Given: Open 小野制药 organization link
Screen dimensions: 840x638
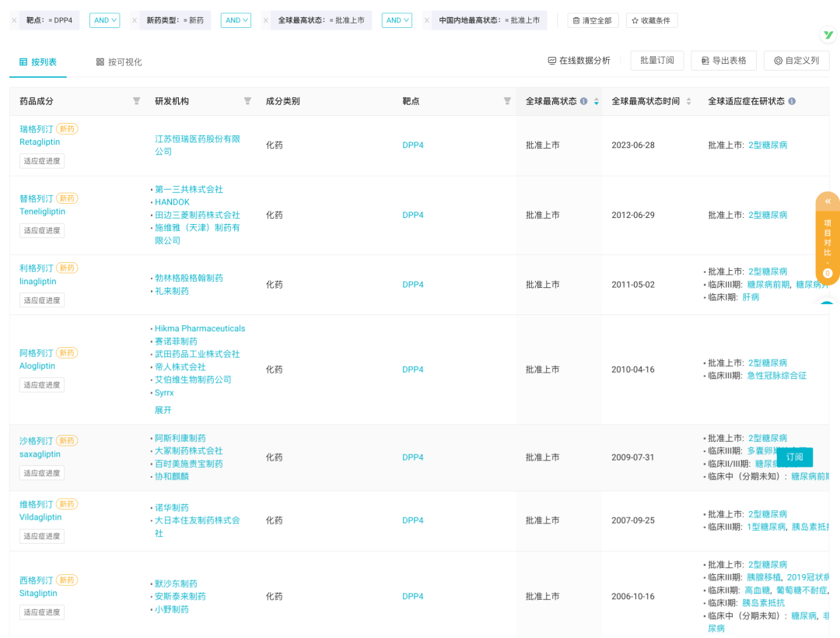Looking at the screenshot, I should (171, 609).
